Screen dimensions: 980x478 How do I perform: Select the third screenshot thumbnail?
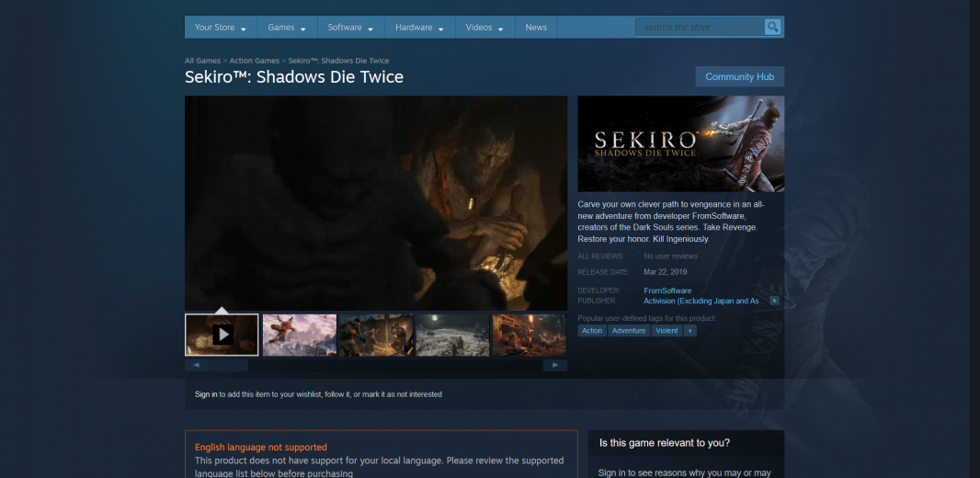coord(376,335)
